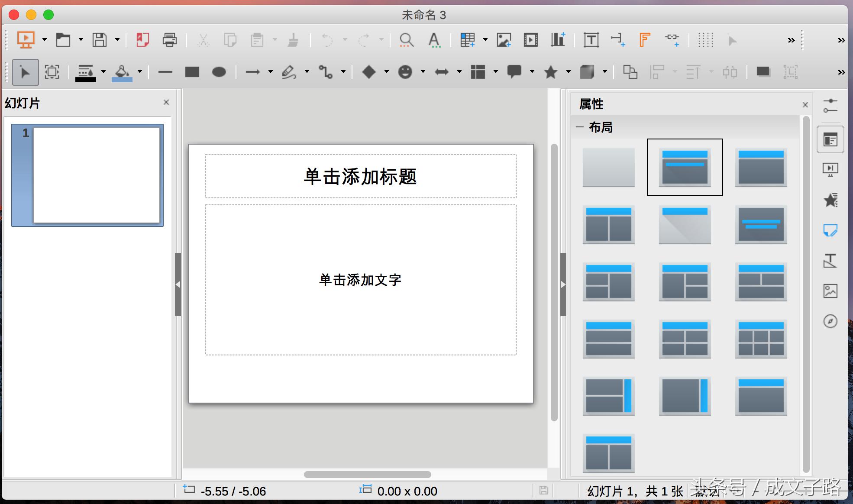Close the 幻灯片 slides panel
The height and width of the screenshot is (504, 853).
pos(166,102)
